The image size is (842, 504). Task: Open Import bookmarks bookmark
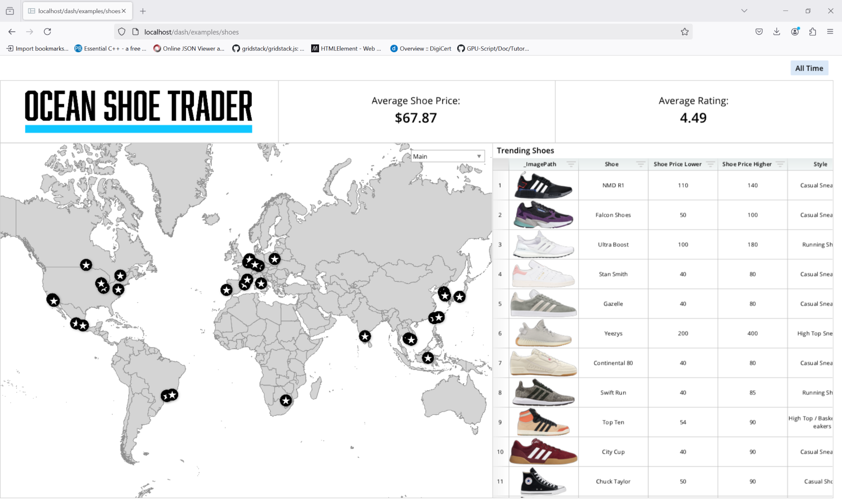tap(37, 49)
